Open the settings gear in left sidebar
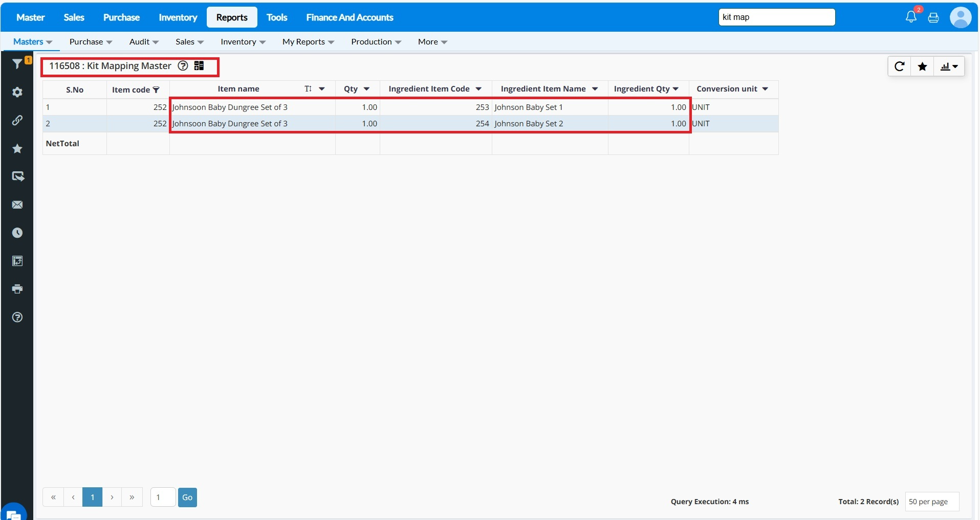Screen dimensions: 980x520 click(x=17, y=92)
